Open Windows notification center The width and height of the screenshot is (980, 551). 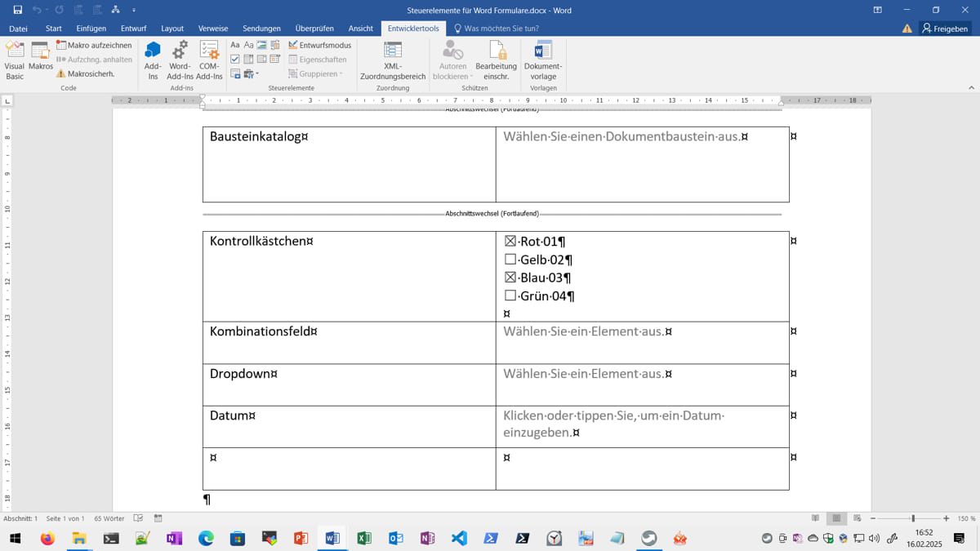pyautogui.click(x=960, y=538)
